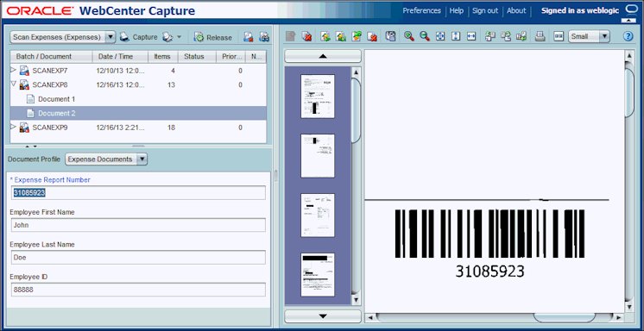
Task: Click the first rotate page icon
Action: click(490, 36)
